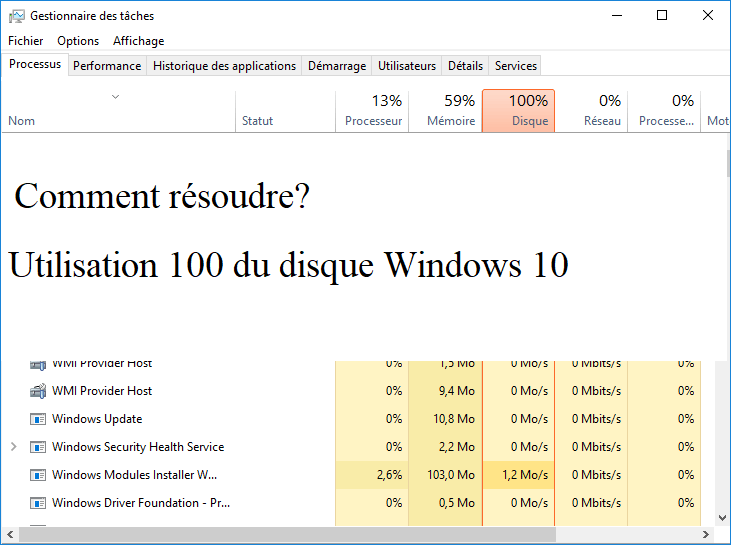This screenshot has width=731, height=545.
Task: Open the Affichage menu
Action: tap(138, 41)
